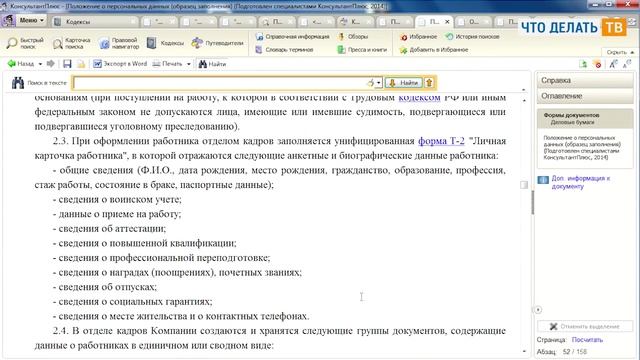The image size is (640, 360).
Task: Print the document with Печать
Action: click(167, 64)
